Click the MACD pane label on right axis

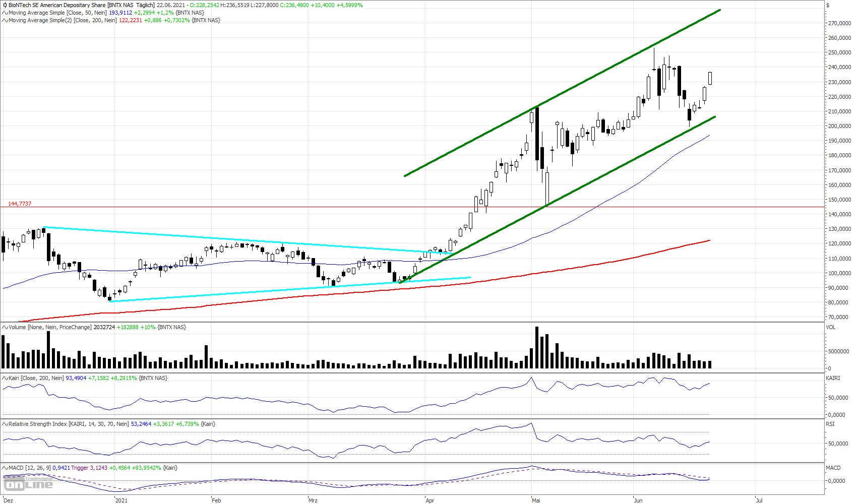833,468
